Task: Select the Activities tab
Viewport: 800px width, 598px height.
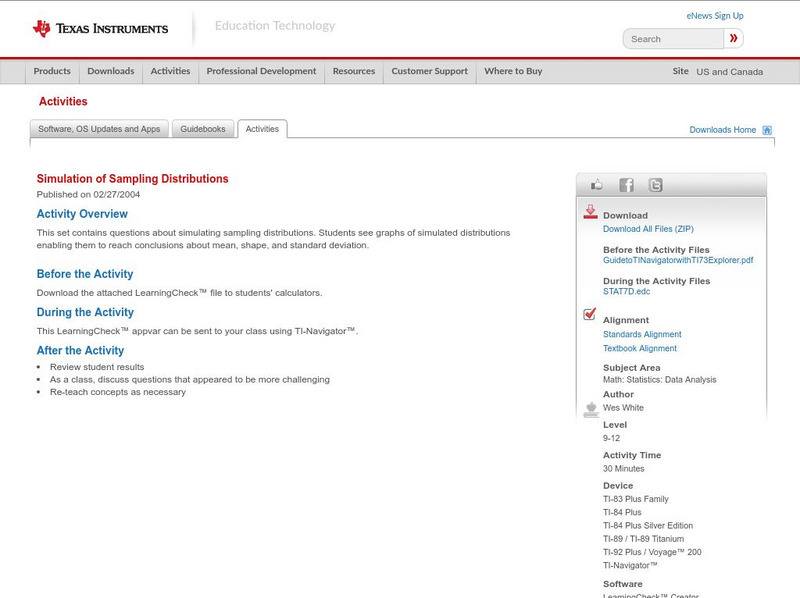Action: [262, 129]
